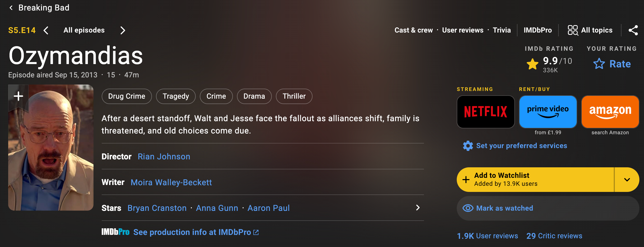Image resolution: width=644 pixels, height=247 pixels.
Task: Open the Trivia section
Action: (x=502, y=30)
